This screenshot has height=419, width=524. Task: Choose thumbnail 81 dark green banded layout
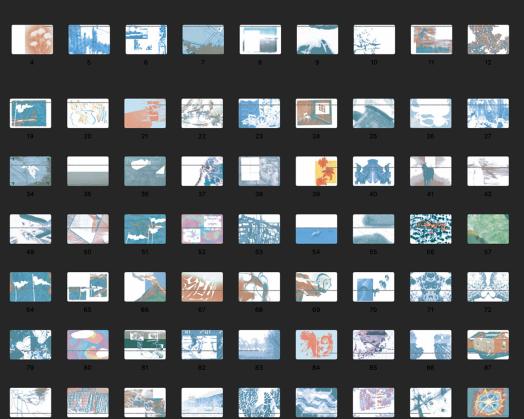(145, 345)
